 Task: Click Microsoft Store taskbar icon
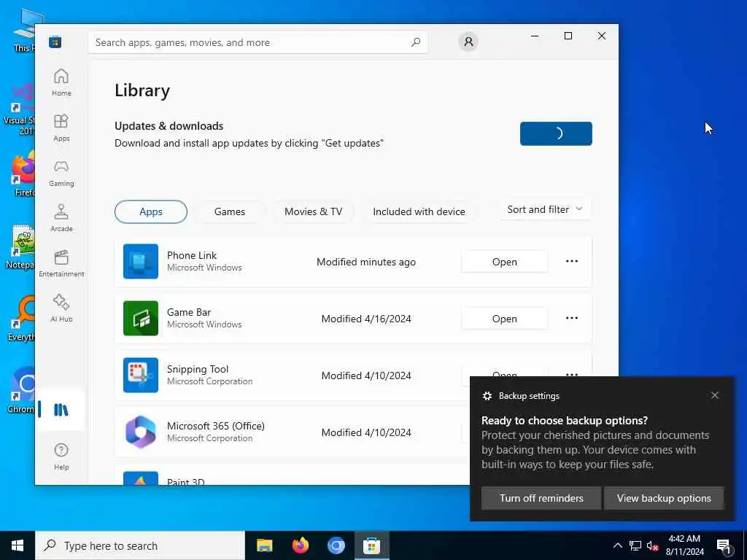371,545
